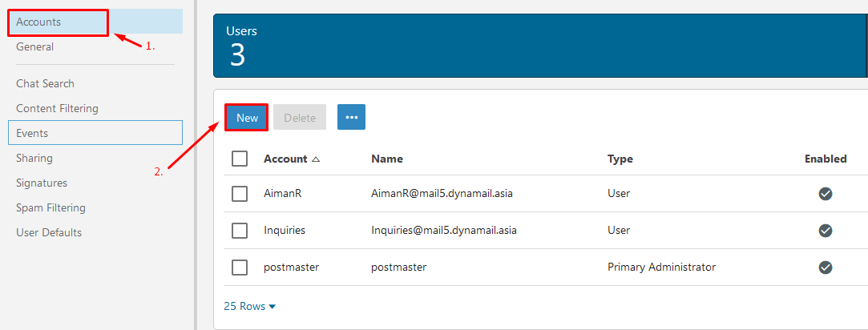This screenshot has width=868, height=330.
Task: Open the Sharing section
Action: tap(34, 158)
